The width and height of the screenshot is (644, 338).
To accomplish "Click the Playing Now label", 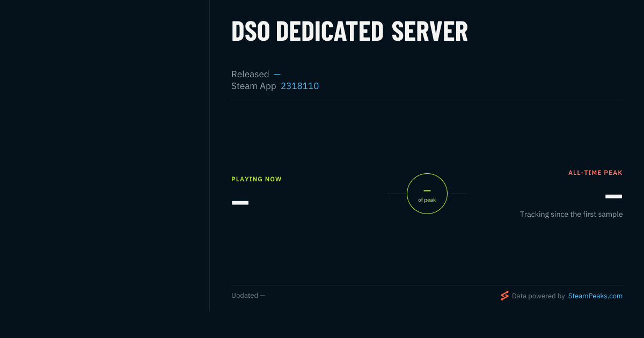I will [257, 179].
